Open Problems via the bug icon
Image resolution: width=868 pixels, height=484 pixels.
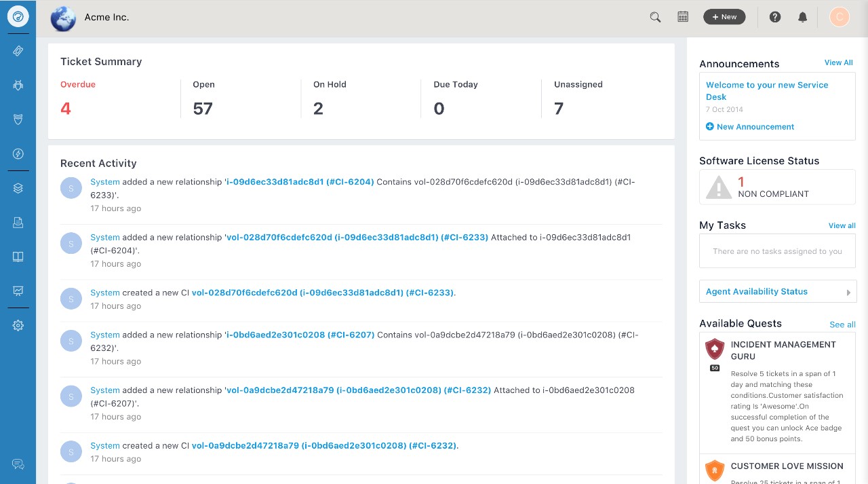[x=18, y=86]
